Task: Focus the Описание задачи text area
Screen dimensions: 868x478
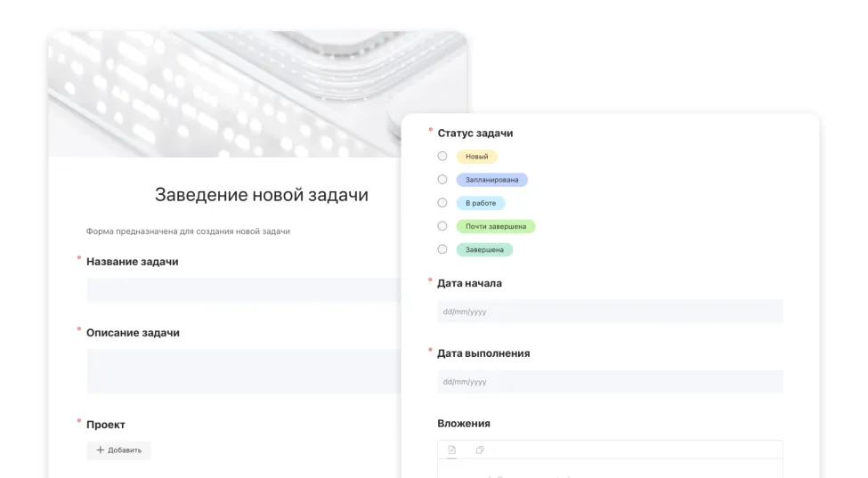Action: pos(244,370)
